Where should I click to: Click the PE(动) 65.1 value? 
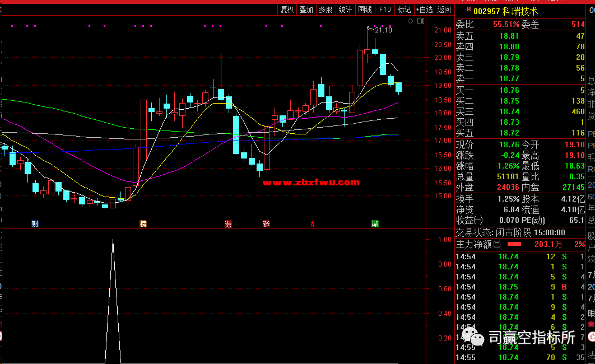coord(577,220)
